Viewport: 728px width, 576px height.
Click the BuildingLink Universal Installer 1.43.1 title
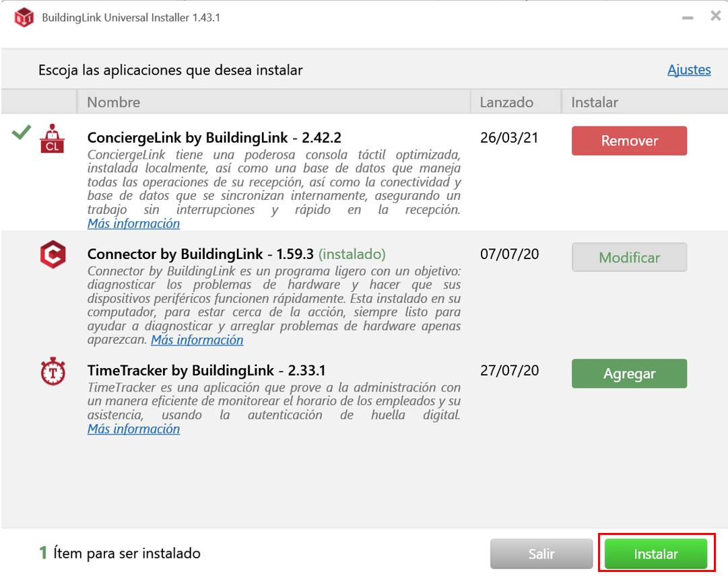click(131, 17)
